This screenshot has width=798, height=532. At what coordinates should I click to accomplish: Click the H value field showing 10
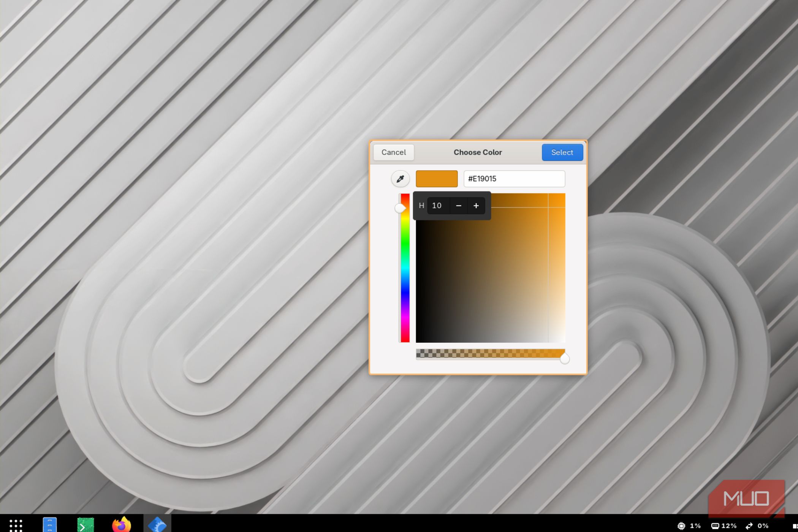tap(439, 206)
